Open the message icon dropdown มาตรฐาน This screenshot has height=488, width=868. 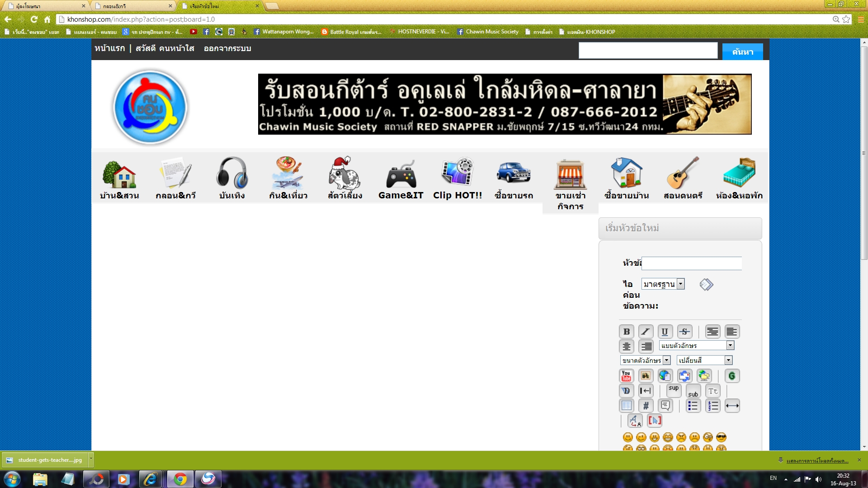[x=663, y=284]
